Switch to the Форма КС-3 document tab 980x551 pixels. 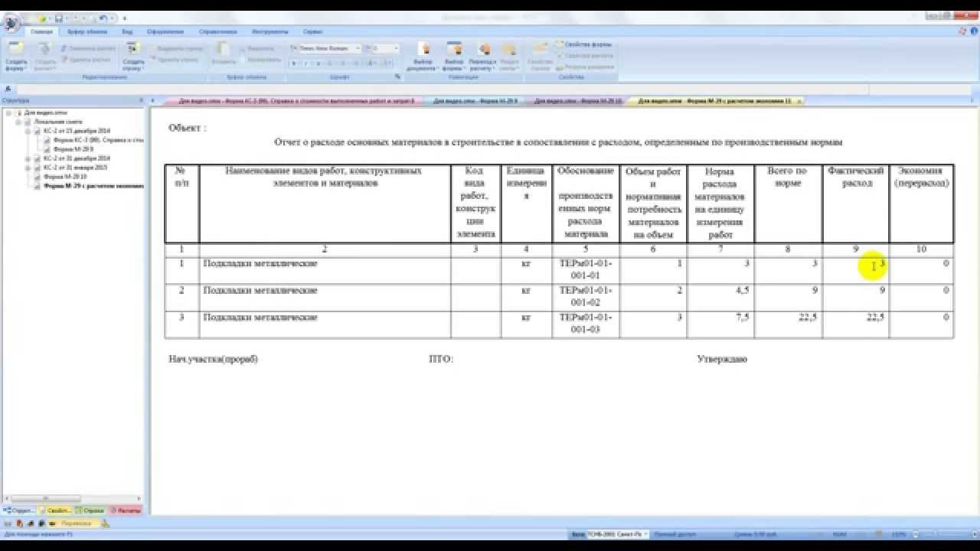(x=296, y=100)
